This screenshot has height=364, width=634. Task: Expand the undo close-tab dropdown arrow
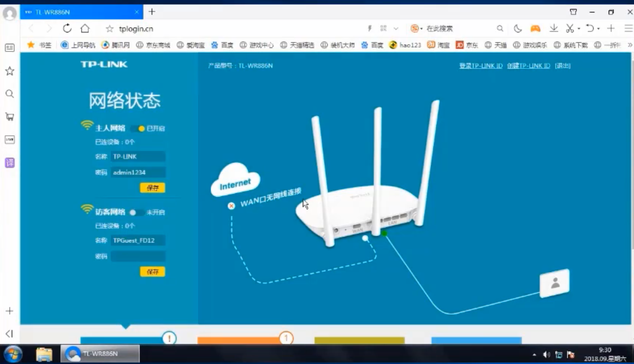(598, 29)
